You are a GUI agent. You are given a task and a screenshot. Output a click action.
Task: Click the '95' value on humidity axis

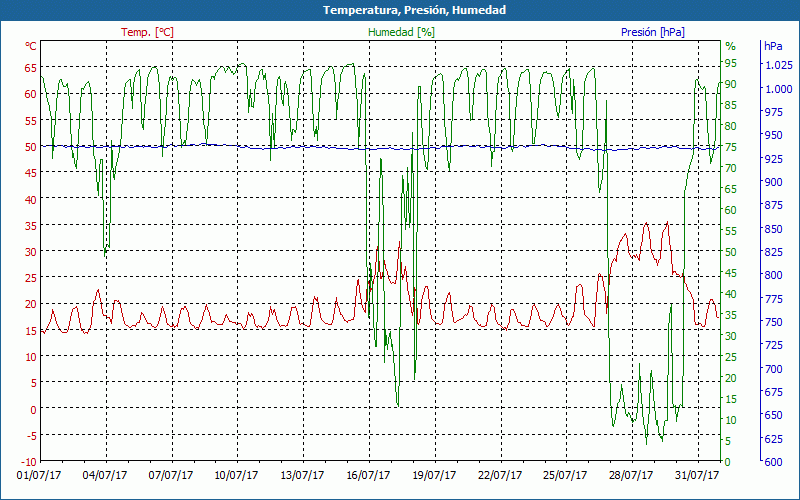[731, 63]
